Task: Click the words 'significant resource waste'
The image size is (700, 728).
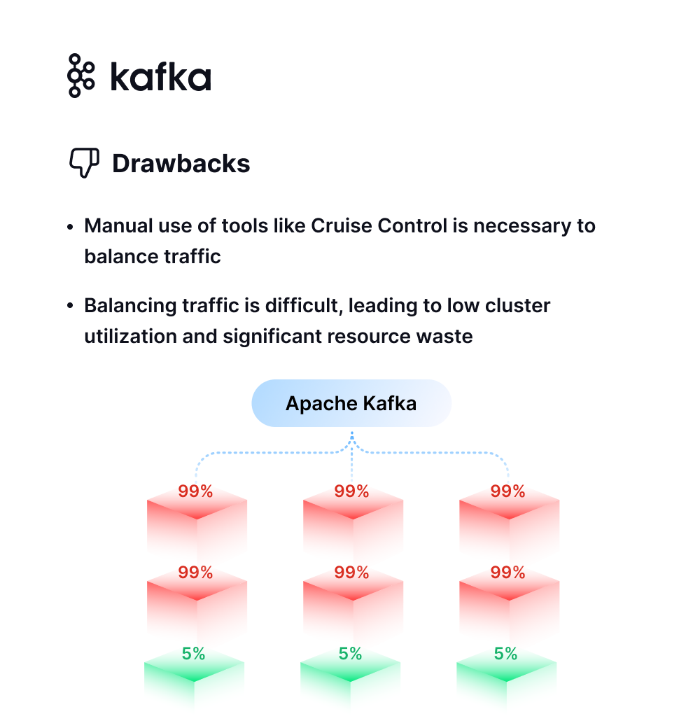Action: coord(348,336)
